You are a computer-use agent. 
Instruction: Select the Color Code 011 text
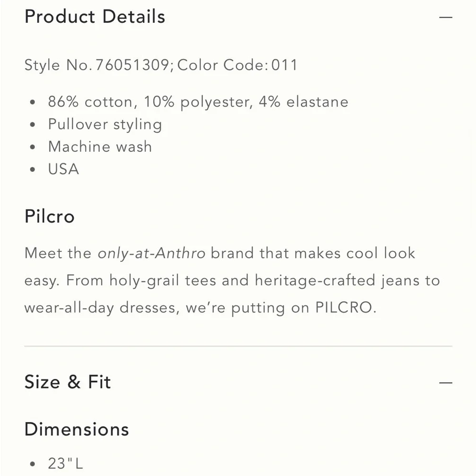237,65
